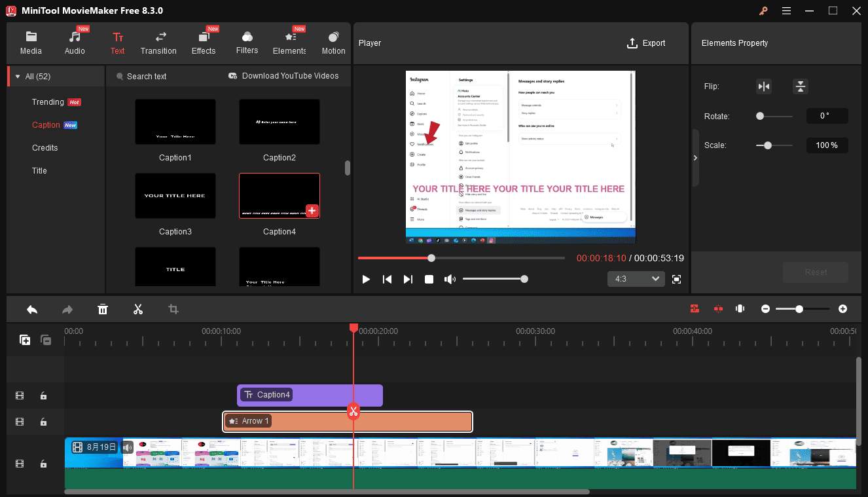The image size is (868, 497).
Task: Delete the selected clip with trash icon
Action: 103,309
